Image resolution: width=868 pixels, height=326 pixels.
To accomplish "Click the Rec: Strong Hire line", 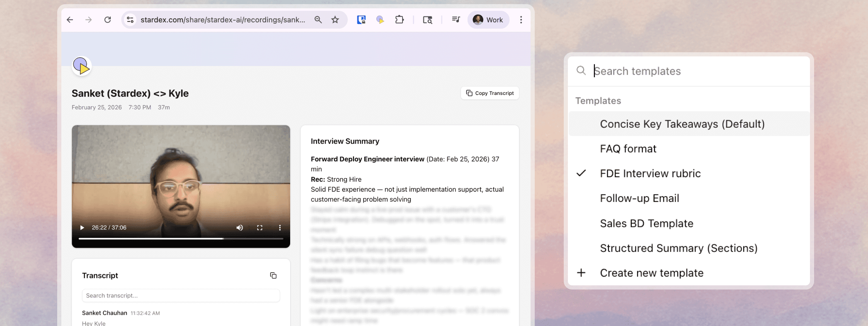I will (336, 179).
